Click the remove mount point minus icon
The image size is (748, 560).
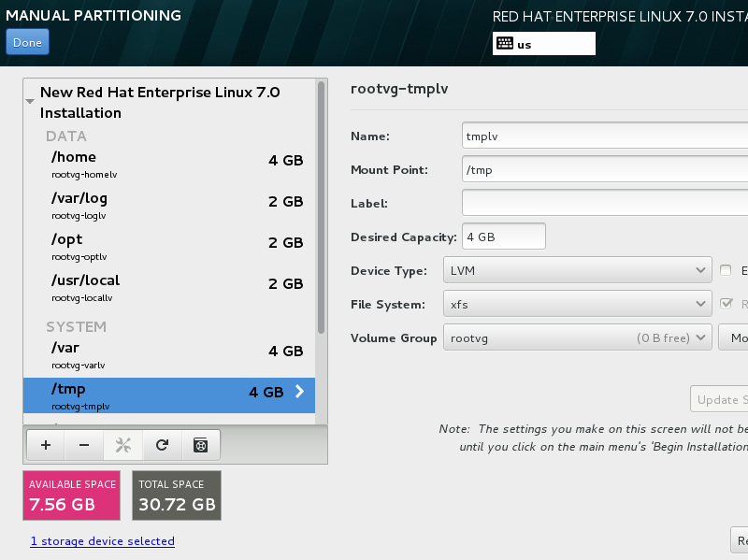[x=84, y=445]
